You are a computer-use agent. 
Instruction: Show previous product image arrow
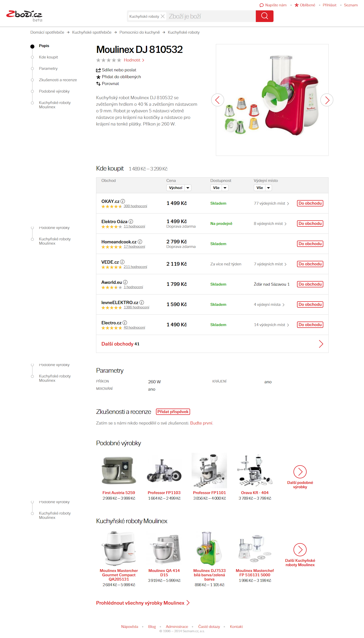tap(217, 100)
